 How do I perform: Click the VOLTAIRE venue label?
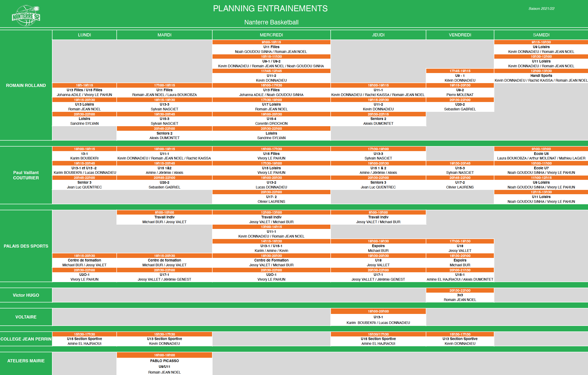click(x=26, y=317)
